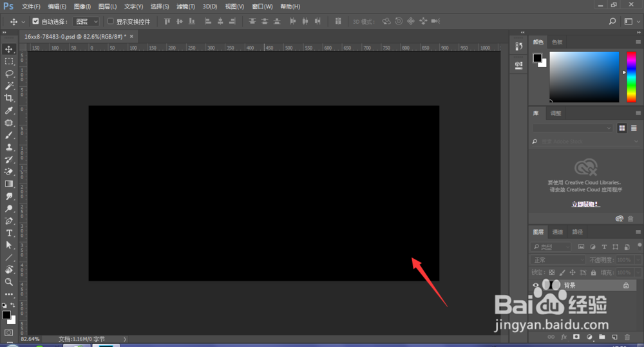Select the Brush tool

pos(8,135)
